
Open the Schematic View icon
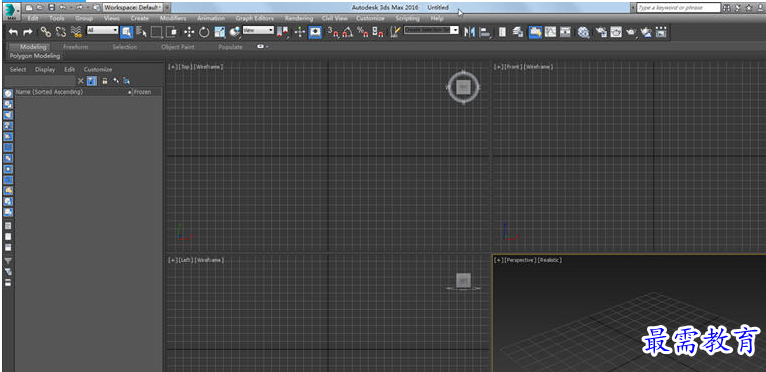pos(565,32)
